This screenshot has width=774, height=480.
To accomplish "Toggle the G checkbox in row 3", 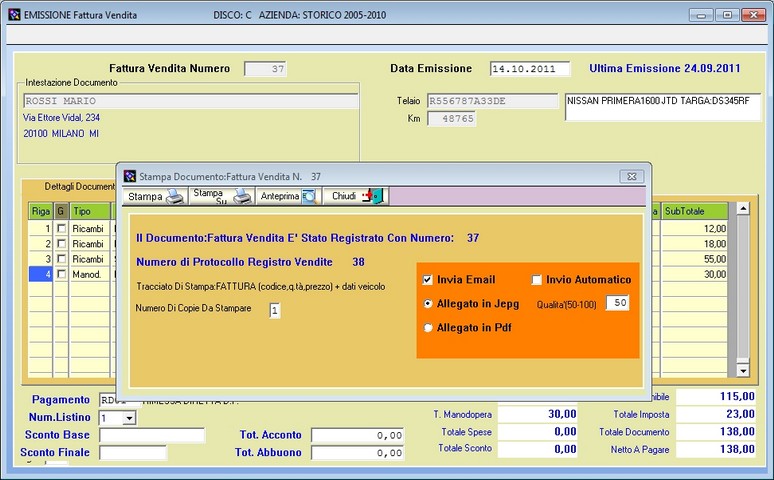I will [x=61, y=259].
